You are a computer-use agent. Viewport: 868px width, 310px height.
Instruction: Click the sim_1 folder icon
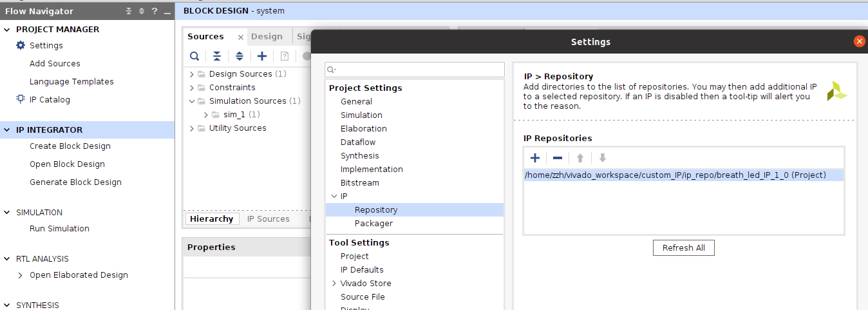pos(216,115)
